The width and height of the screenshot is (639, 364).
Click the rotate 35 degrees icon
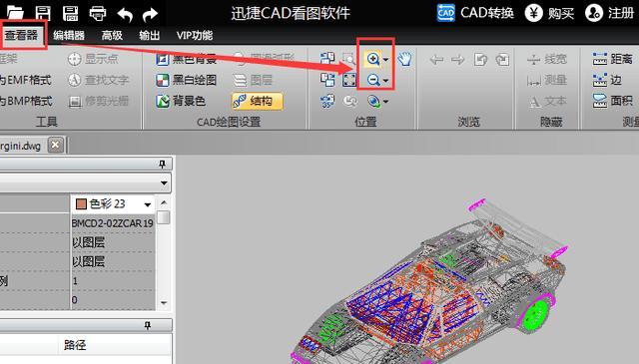coord(327,101)
